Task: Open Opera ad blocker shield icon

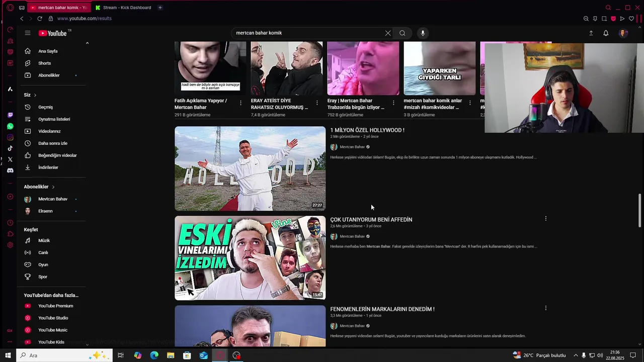Action: click(613, 19)
